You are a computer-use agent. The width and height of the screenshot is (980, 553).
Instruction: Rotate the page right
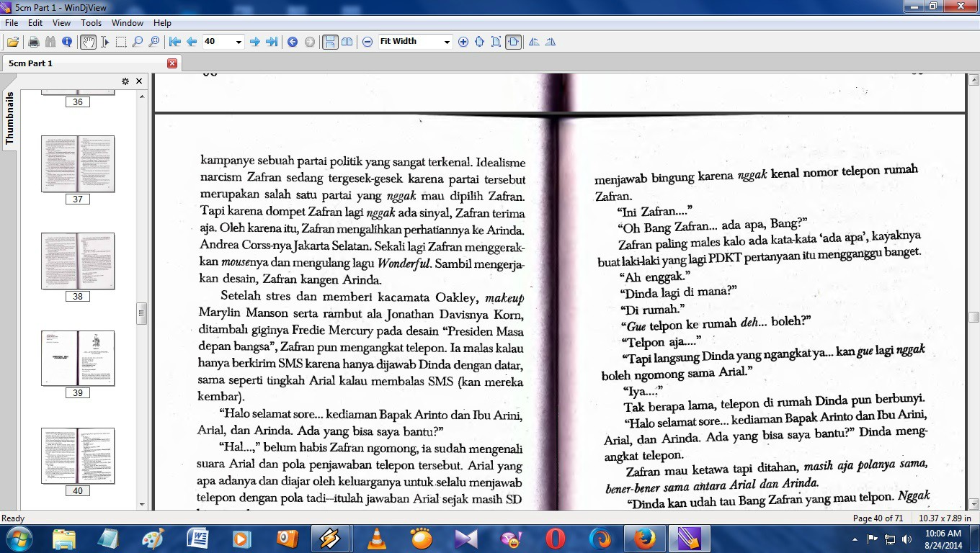(551, 42)
